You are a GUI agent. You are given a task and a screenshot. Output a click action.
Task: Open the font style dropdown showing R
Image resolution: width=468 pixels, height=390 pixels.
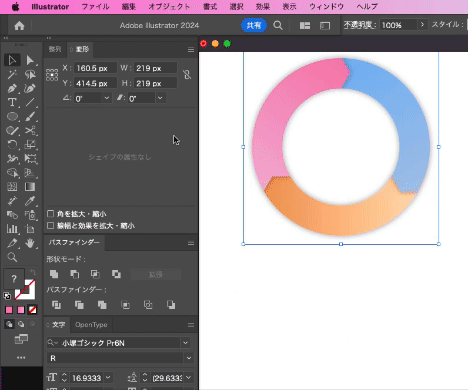[189, 358]
